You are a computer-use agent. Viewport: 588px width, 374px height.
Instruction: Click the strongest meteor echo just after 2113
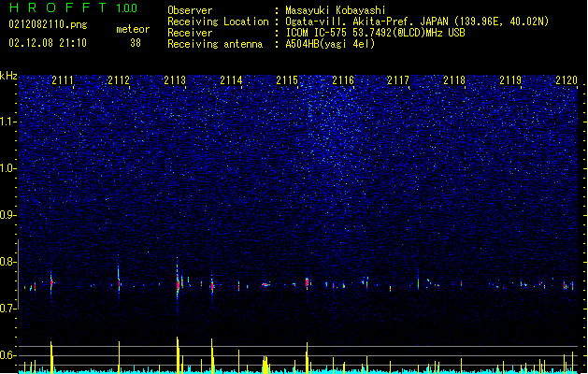(178, 285)
